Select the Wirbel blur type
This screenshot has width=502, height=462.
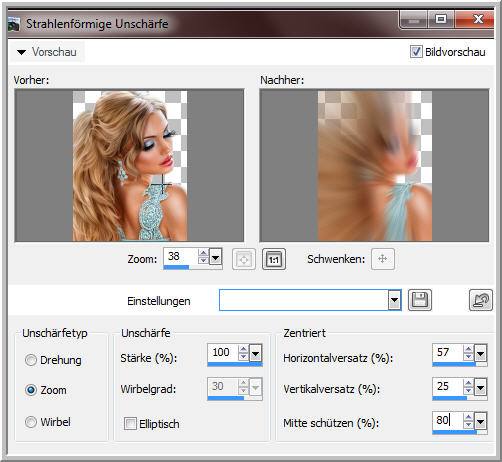point(31,422)
